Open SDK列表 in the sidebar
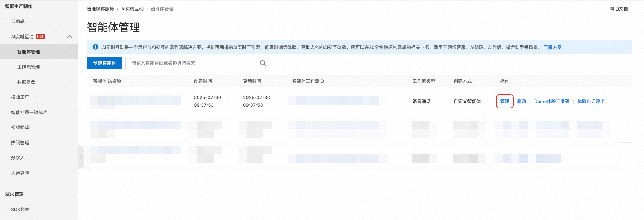644x220 pixels. tap(20, 209)
